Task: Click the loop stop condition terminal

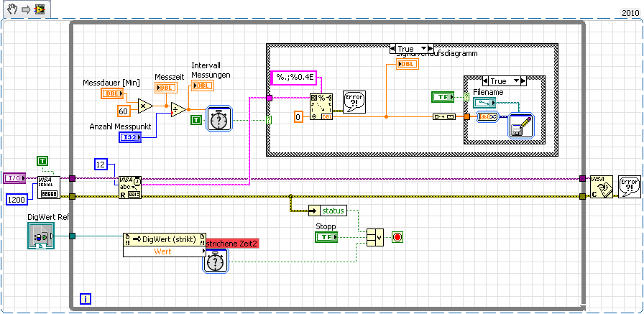Action: (397, 237)
